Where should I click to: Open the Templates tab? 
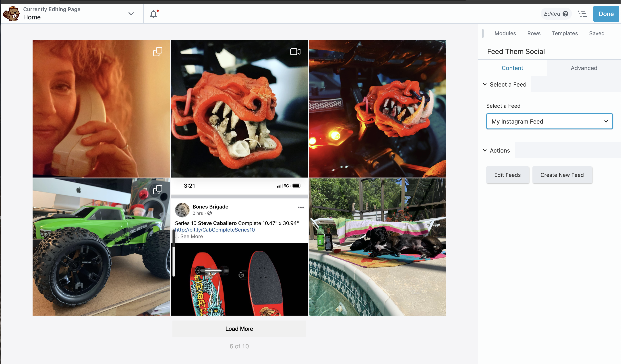(565, 33)
